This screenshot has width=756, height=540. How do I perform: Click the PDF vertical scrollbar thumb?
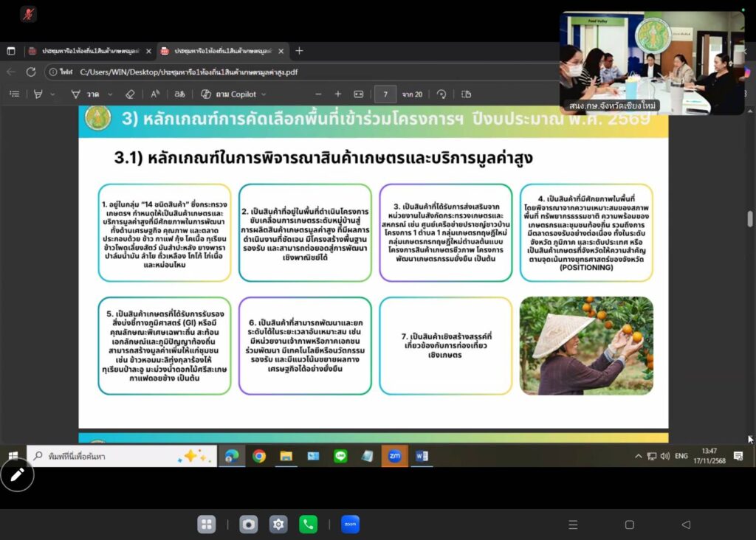[750, 218]
